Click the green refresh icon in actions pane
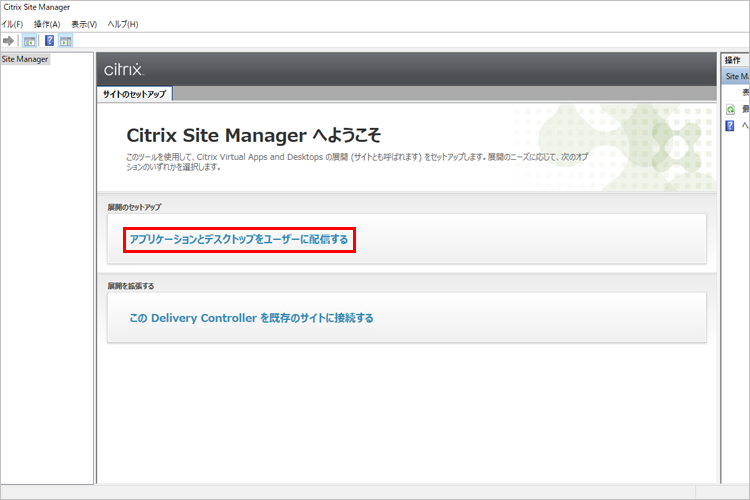The width and height of the screenshot is (750, 500). (x=731, y=109)
